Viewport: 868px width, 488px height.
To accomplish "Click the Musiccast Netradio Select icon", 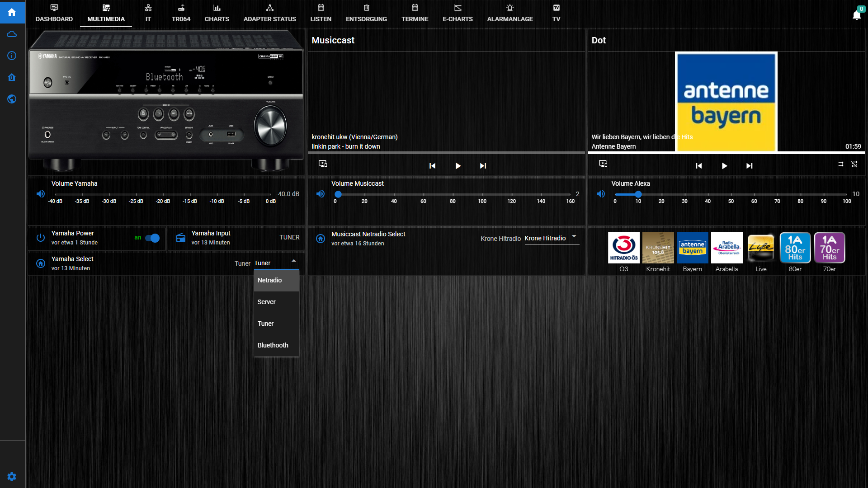I will point(321,239).
